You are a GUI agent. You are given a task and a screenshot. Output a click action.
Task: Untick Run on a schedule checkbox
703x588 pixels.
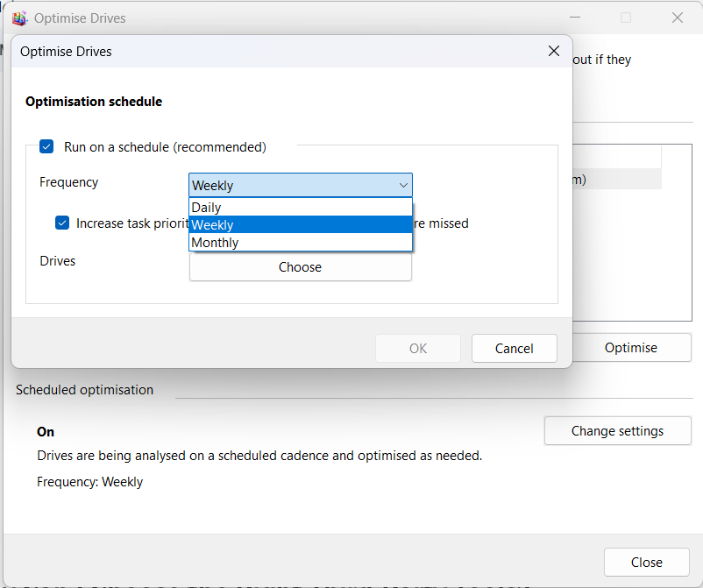(46, 147)
